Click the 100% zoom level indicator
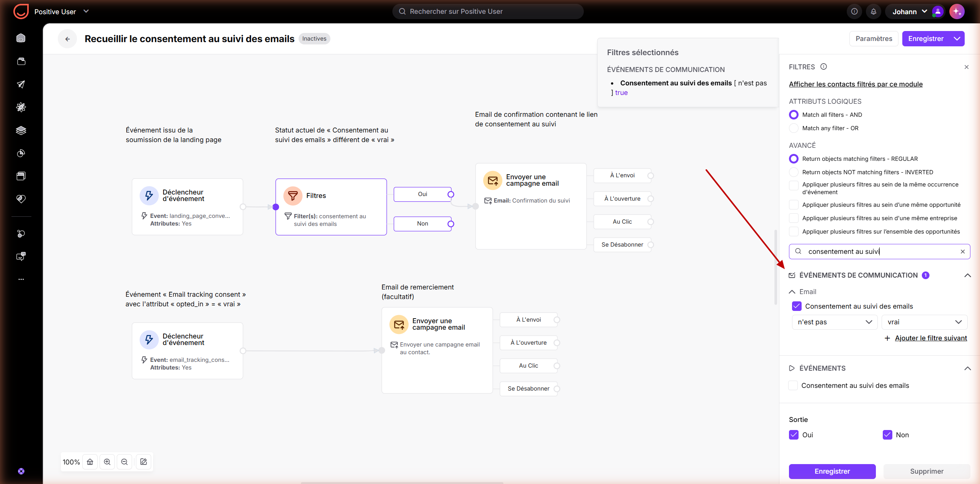980x484 pixels. coord(71,462)
